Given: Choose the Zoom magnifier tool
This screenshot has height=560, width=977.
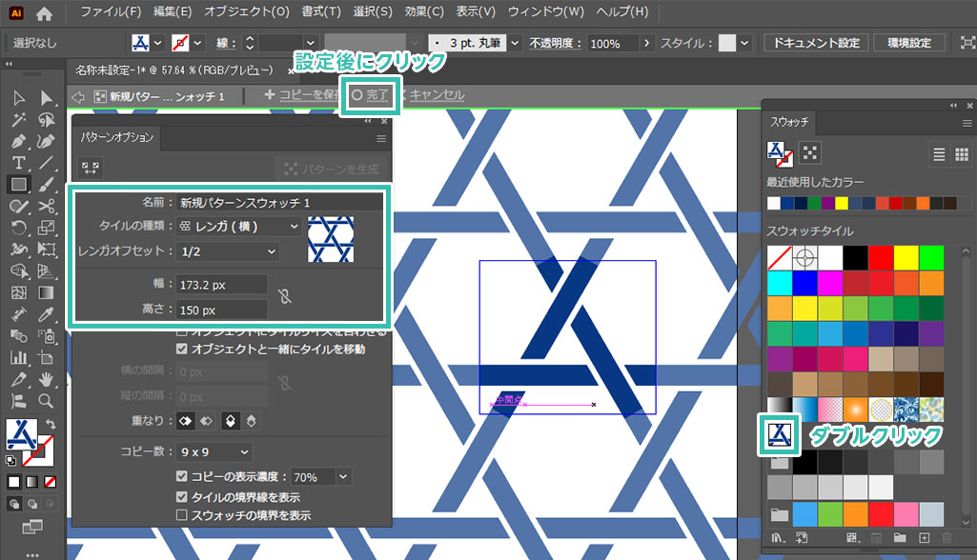Looking at the screenshot, I should pos(46,401).
